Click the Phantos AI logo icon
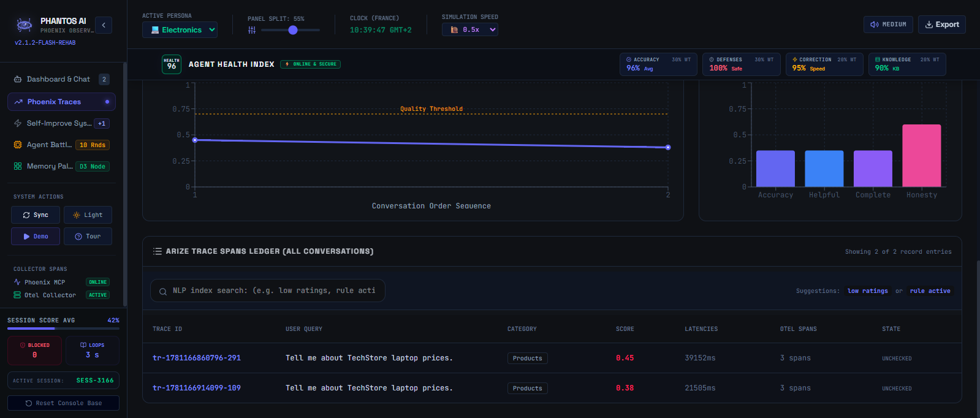 point(25,25)
